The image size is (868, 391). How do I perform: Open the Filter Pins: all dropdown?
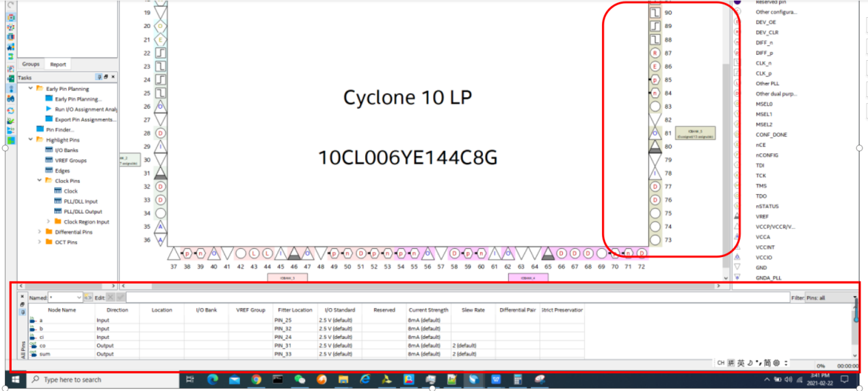(830, 298)
